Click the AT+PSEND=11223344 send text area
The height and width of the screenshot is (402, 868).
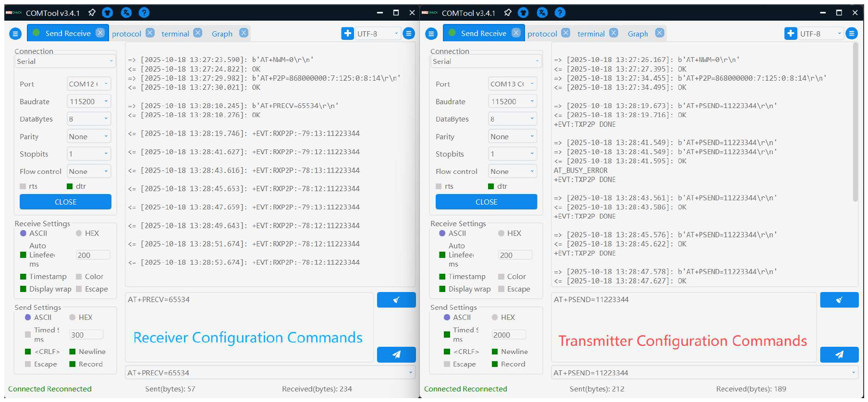(x=684, y=327)
